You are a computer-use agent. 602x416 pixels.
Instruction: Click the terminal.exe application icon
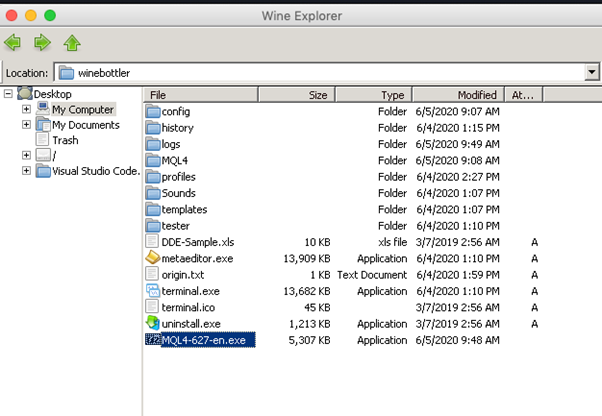click(152, 291)
